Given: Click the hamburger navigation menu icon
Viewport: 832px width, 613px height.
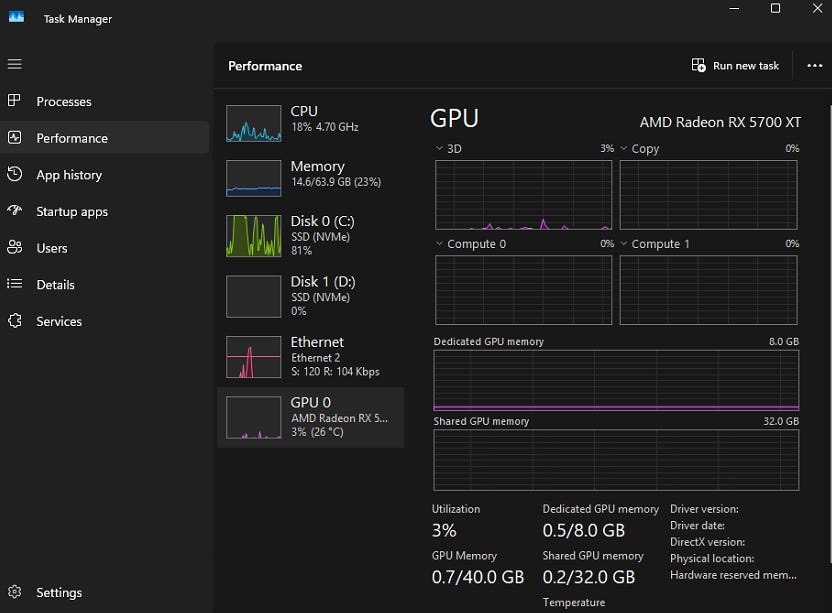Looking at the screenshot, I should click(14, 64).
